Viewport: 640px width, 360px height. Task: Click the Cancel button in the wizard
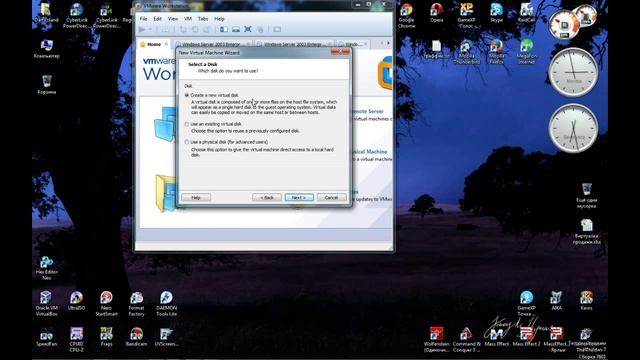pos(331,198)
